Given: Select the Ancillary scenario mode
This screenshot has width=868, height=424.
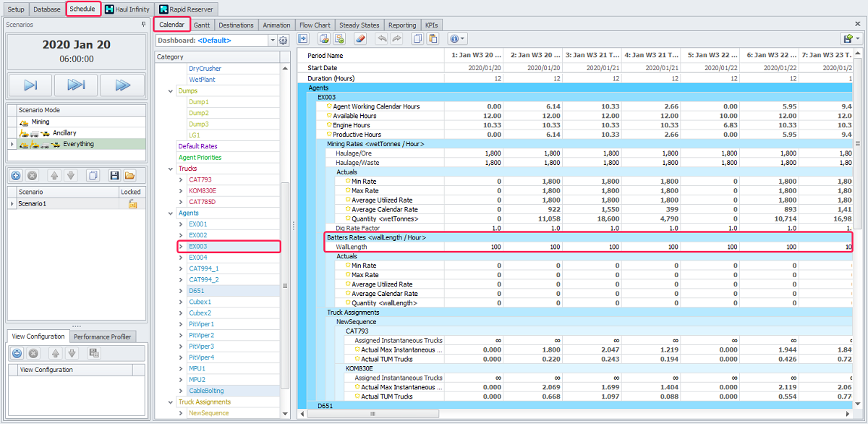Looking at the screenshot, I should pos(64,133).
